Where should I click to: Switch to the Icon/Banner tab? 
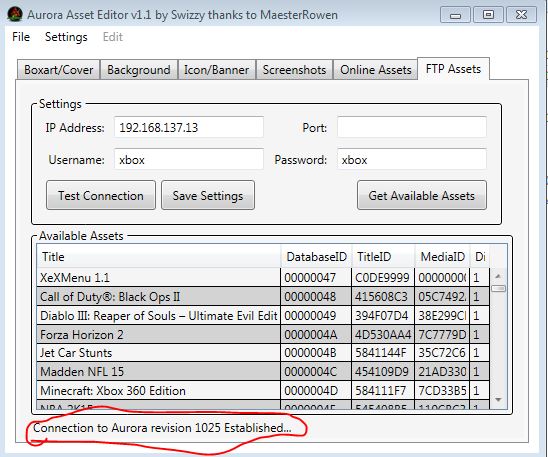pyautogui.click(x=216, y=70)
